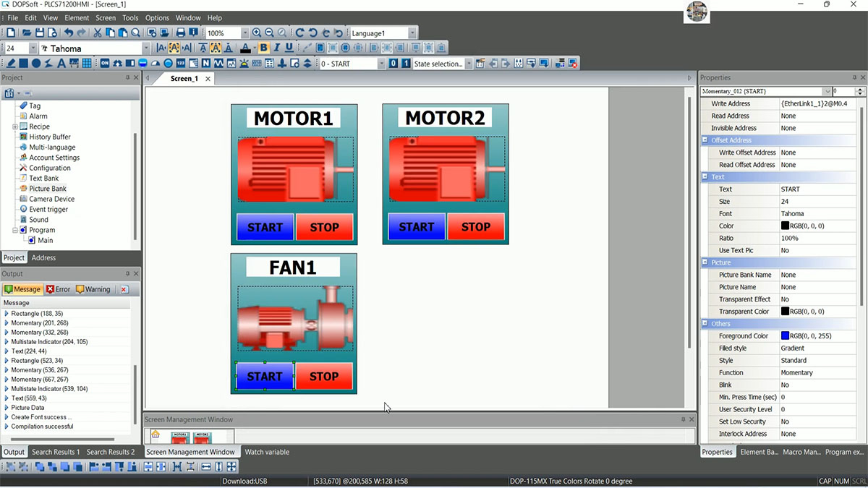This screenshot has height=488, width=868.
Task: Select the Screen_1 thumbnail in Screen Management
Action: tap(191, 437)
